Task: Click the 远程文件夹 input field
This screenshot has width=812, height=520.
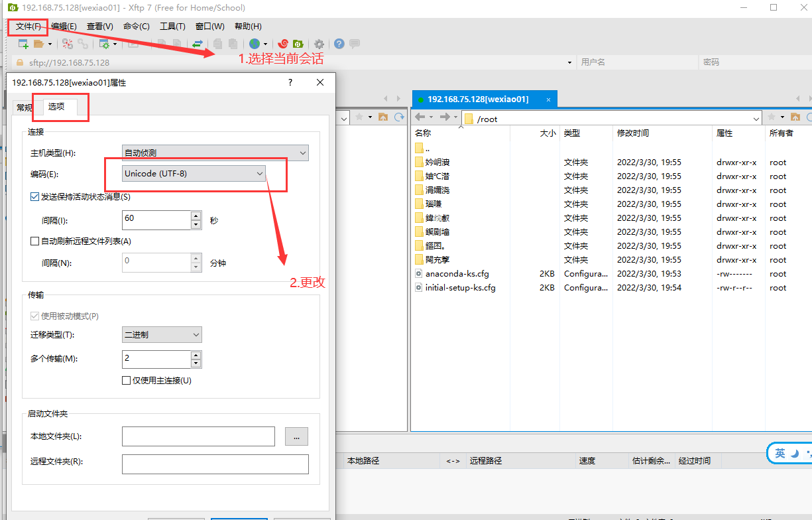Action: coord(215,464)
